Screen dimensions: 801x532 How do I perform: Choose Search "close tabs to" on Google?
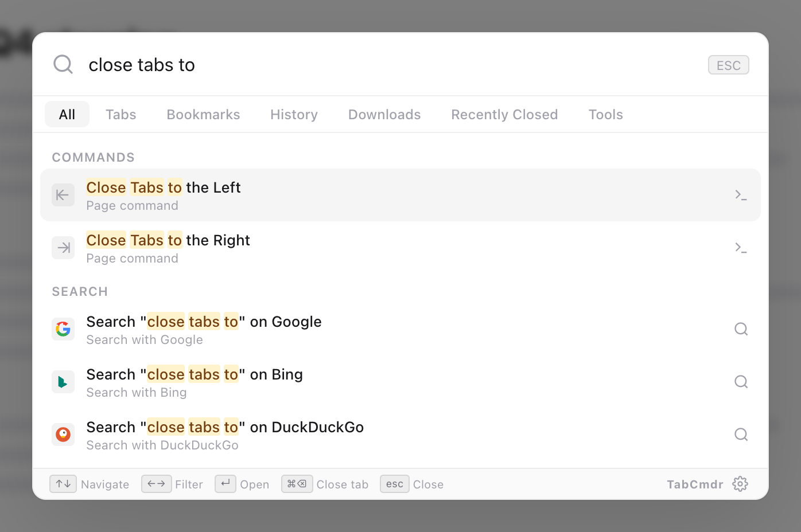coord(400,329)
